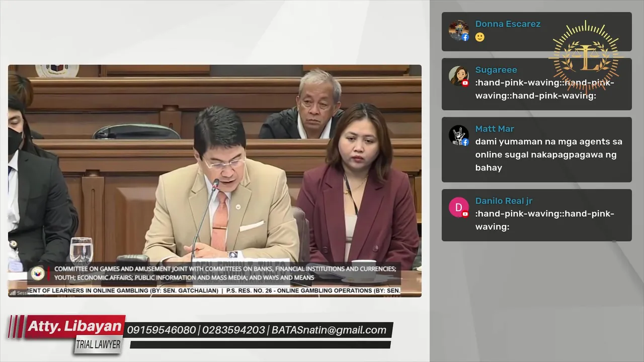
Task: Click Sugareee's profile avatar
Action: (x=458, y=76)
